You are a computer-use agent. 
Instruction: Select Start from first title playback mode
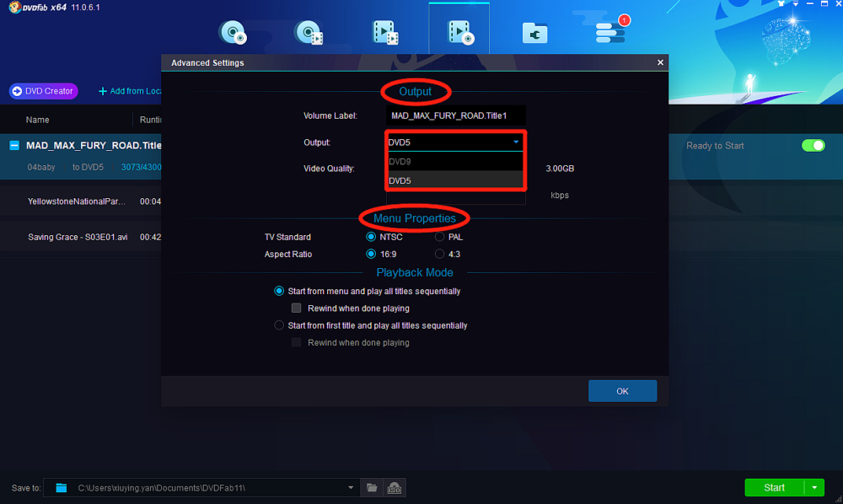(279, 325)
